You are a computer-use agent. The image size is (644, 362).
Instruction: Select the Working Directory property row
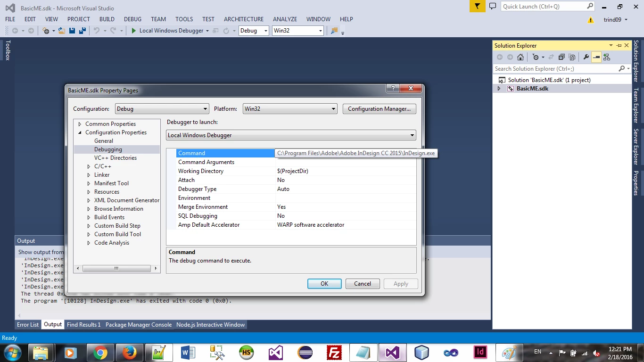pos(291,171)
